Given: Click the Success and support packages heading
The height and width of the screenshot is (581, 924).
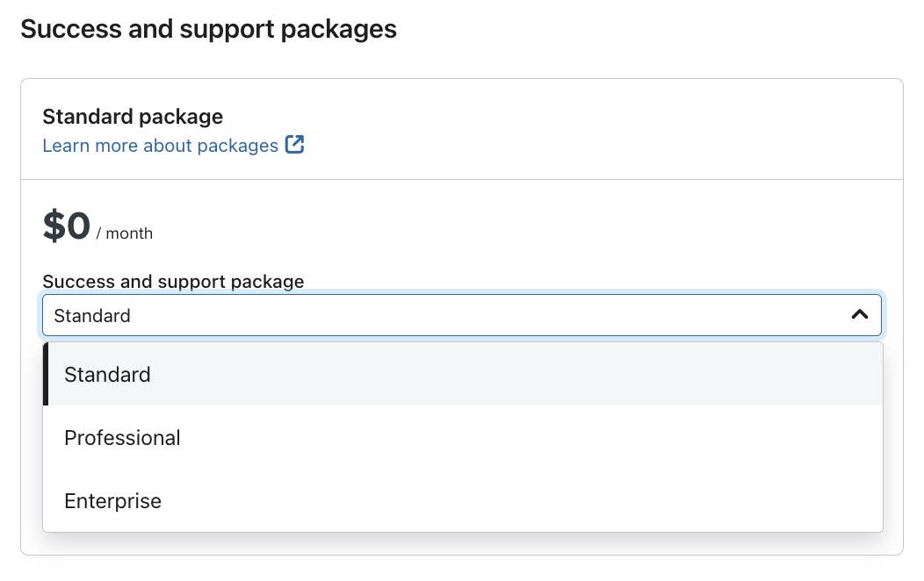Looking at the screenshot, I should pyautogui.click(x=207, y=28).
